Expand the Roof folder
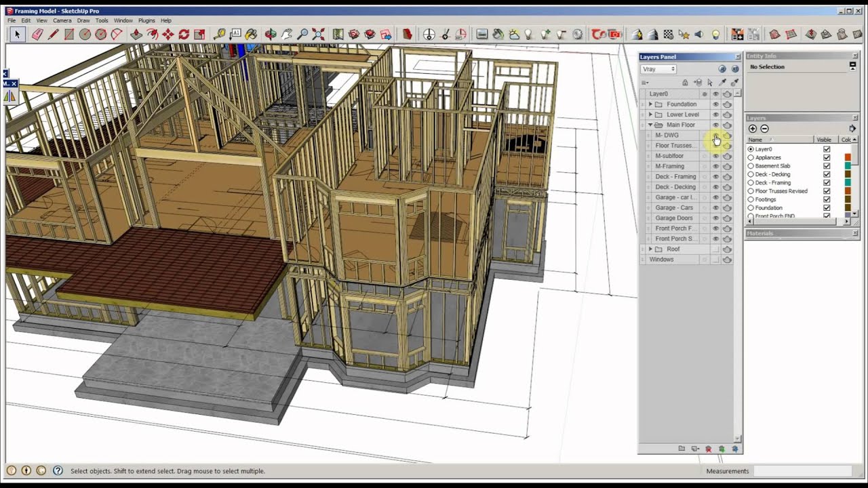Image resolution: width=868 pixels, height=488 pixels. pyautogui.click(x=650, y=249)
